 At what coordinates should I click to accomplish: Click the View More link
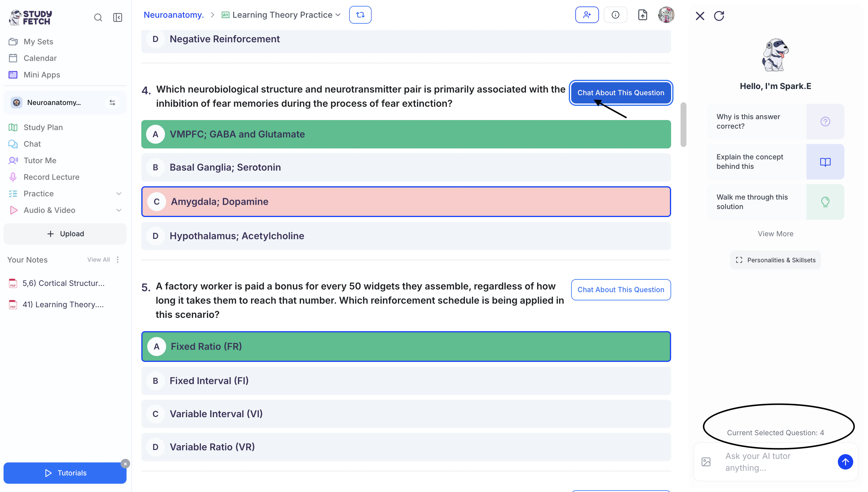coord(775,234)
